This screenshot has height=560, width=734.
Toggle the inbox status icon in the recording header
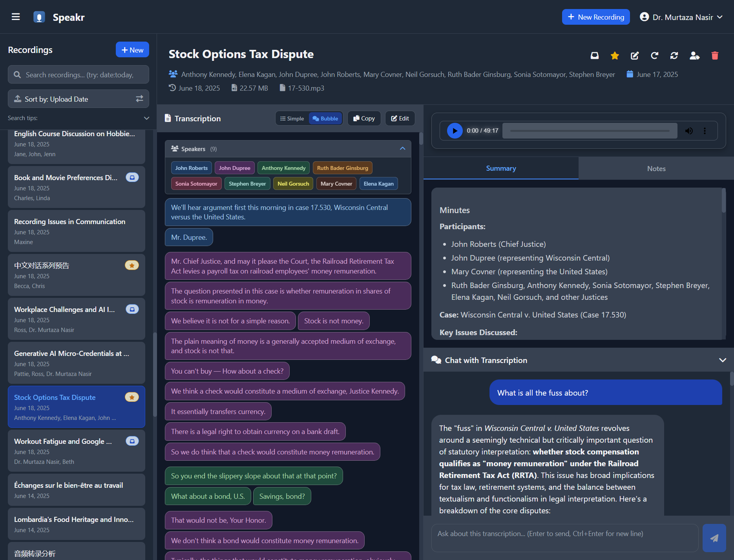595,56
